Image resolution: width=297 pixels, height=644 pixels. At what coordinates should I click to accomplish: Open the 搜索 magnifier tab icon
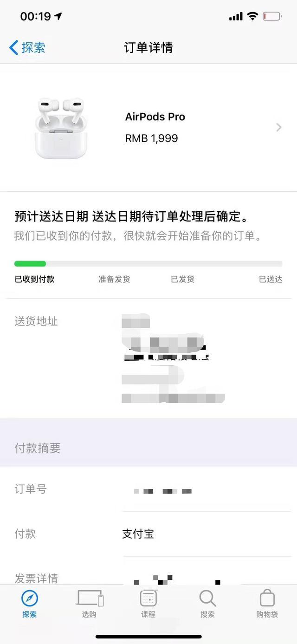[207, 598]
